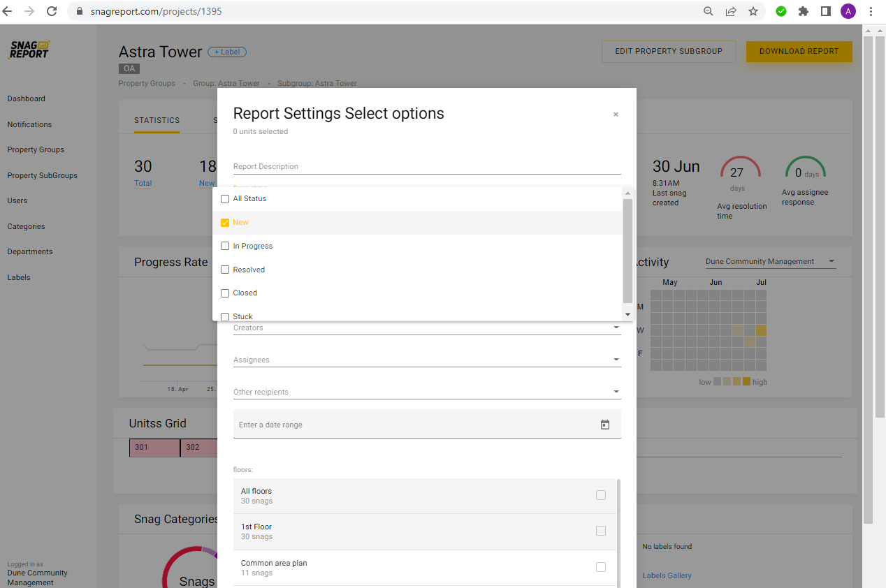
Task: Open the date range calendar icon
Action: click(605, 425)
